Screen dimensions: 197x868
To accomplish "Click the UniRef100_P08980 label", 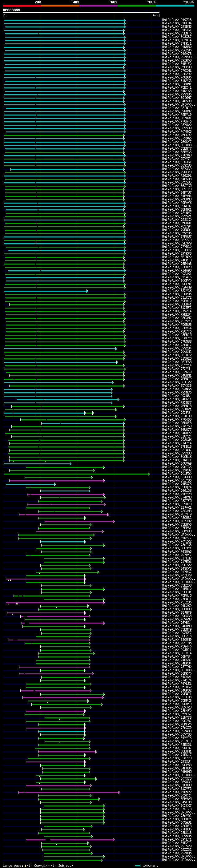I will [x=177, y=78].
